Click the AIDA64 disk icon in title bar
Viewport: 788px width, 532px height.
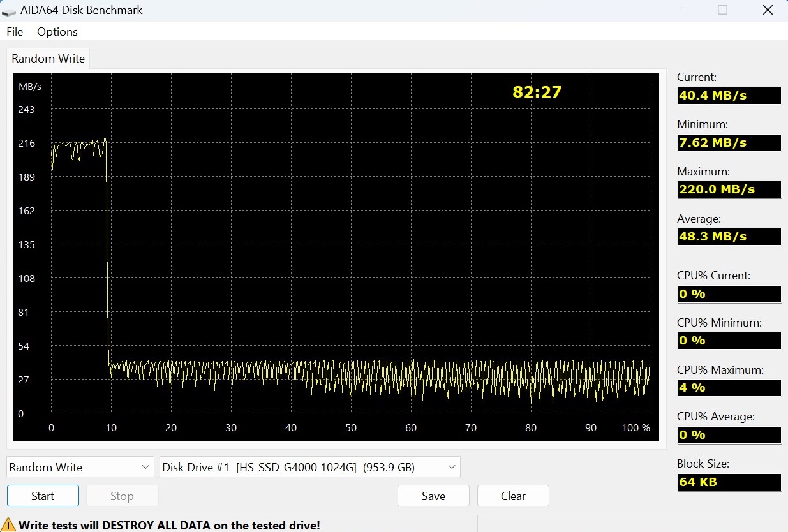[9, 10]
